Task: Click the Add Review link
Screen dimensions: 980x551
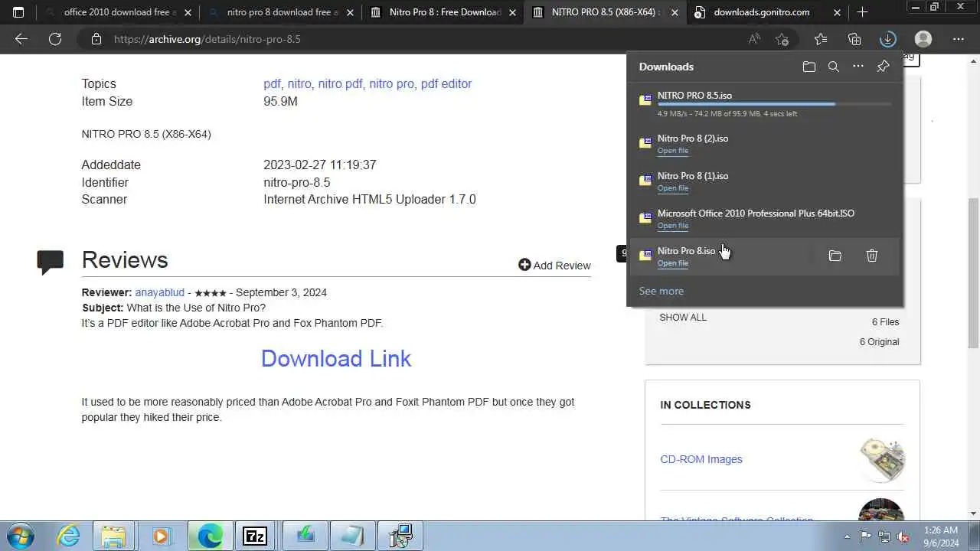Action: [x=554, y=265]
